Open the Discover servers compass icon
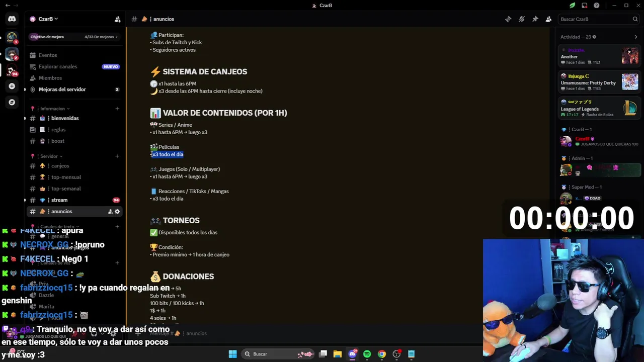The image size is (644, 362). click(12, 102)
